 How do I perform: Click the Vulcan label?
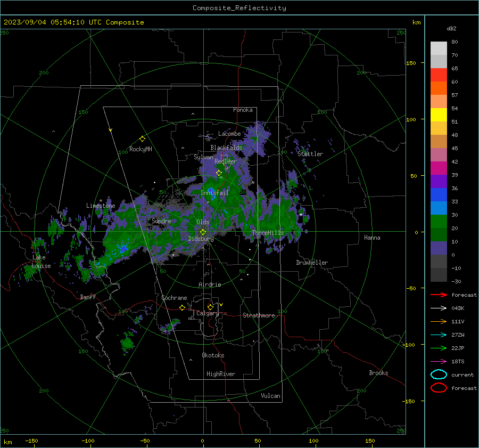pos(271,396)
